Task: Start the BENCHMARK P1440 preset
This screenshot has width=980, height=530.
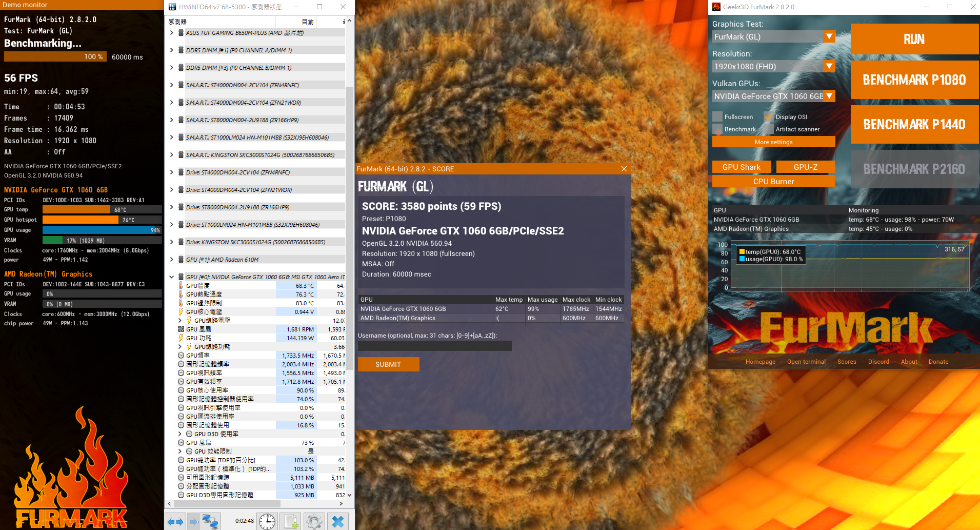Action: click(x=915, y=125)
